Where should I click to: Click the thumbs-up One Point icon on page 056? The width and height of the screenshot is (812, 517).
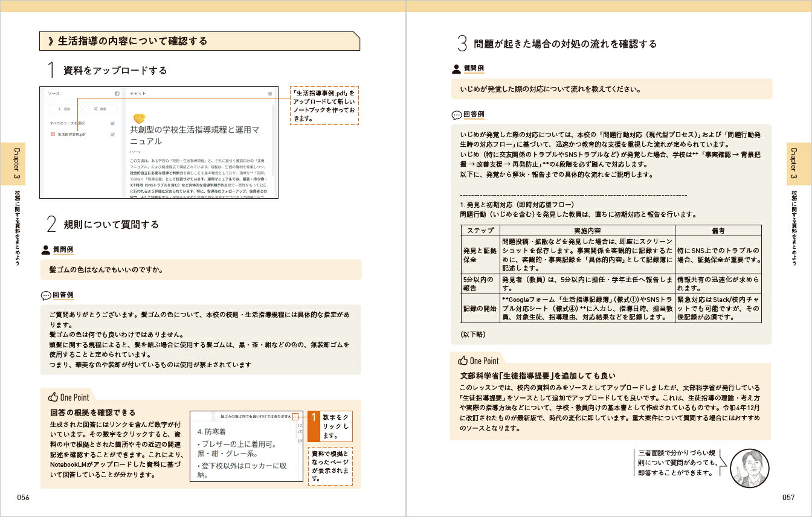point(54,397)
